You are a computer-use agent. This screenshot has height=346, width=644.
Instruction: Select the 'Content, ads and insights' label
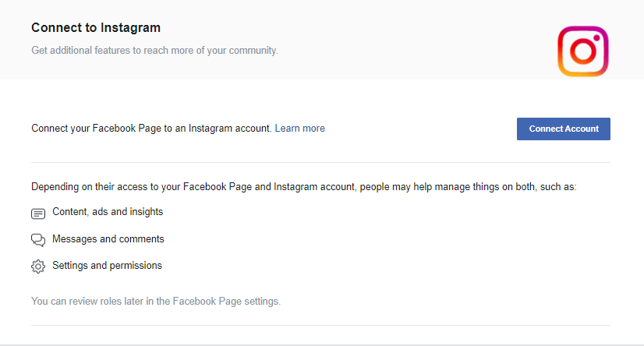point(108,212)
